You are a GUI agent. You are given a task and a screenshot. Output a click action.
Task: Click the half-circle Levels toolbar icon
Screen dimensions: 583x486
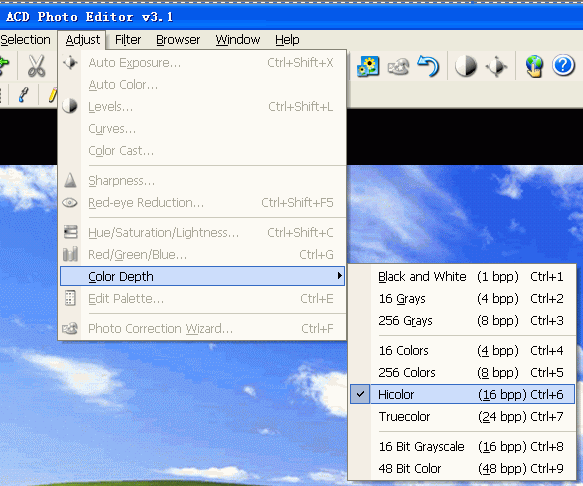(x=466, y=67)
